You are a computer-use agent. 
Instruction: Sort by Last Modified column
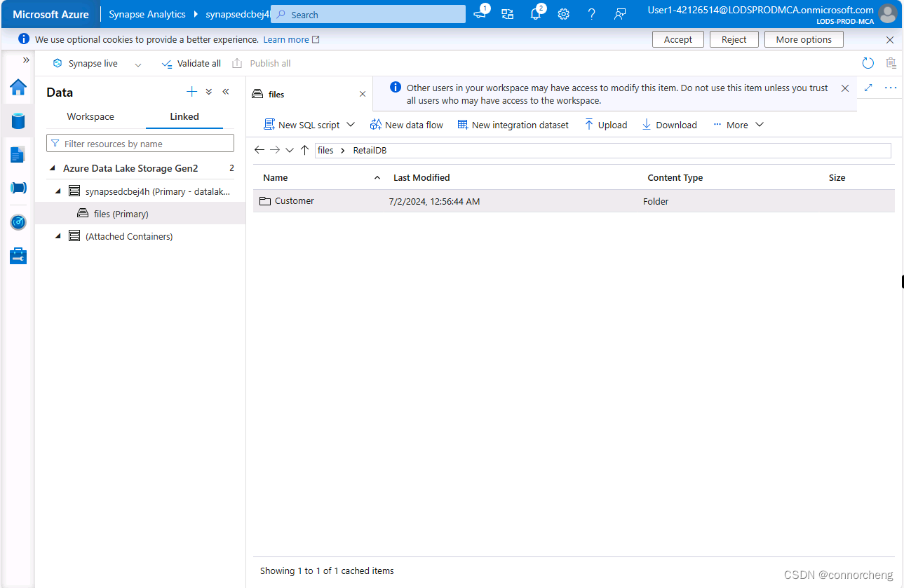pyautogui.click(x=421, y=177)
